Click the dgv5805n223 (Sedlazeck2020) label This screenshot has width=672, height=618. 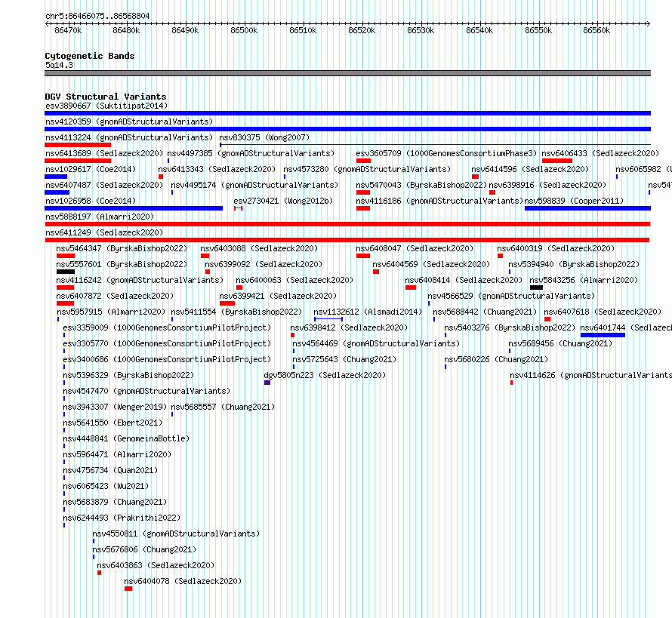(325, 375)
